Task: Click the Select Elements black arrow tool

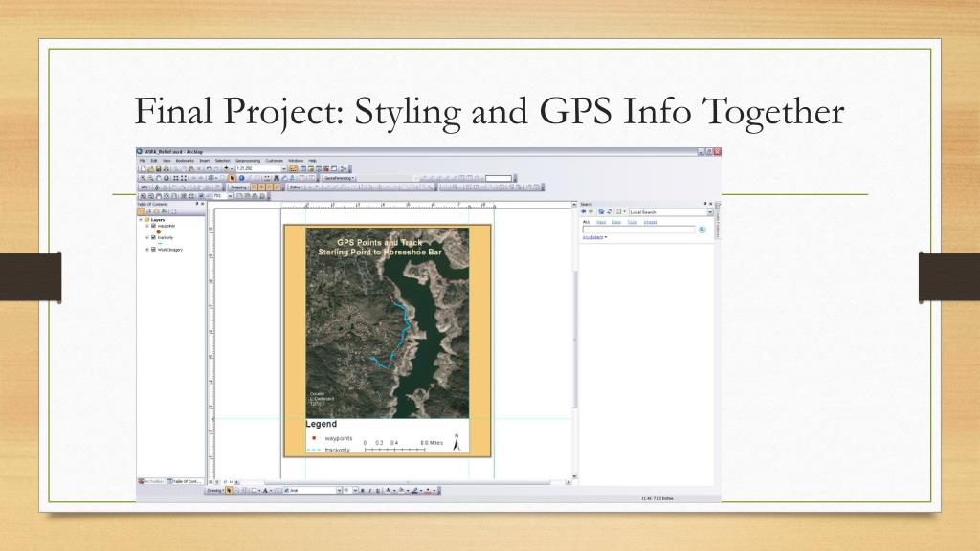Action: pyautogui.click(x=232, y=178)
